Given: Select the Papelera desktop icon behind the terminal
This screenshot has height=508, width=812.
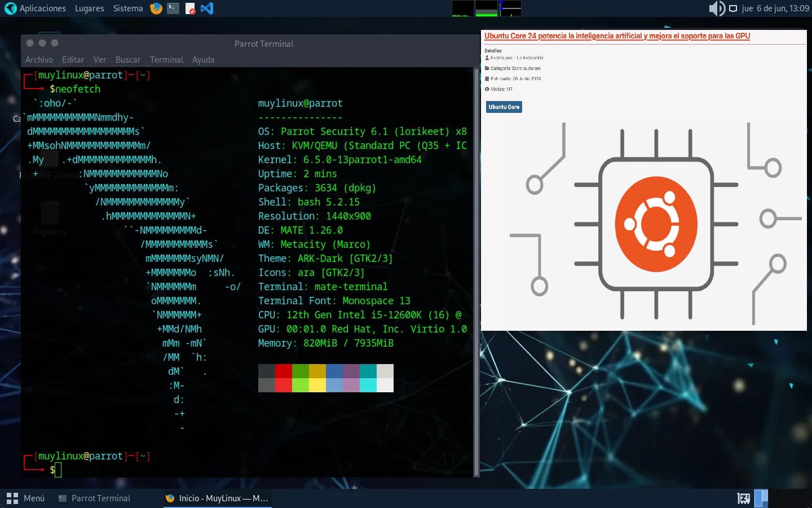Looking at the screenshot, I should click(x=50, y=220).
